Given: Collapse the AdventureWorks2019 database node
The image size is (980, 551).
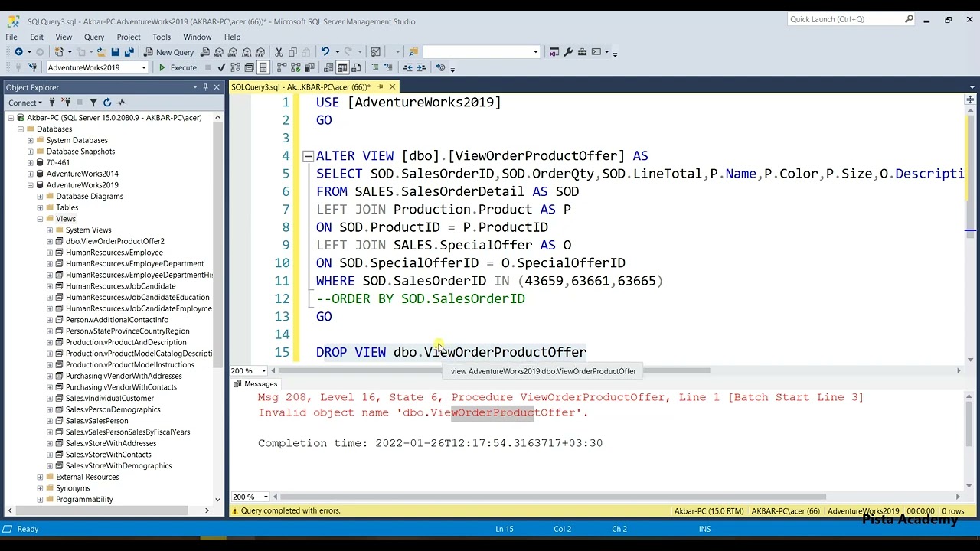Looking at the screenshot, I should click(x=30, y=185).
